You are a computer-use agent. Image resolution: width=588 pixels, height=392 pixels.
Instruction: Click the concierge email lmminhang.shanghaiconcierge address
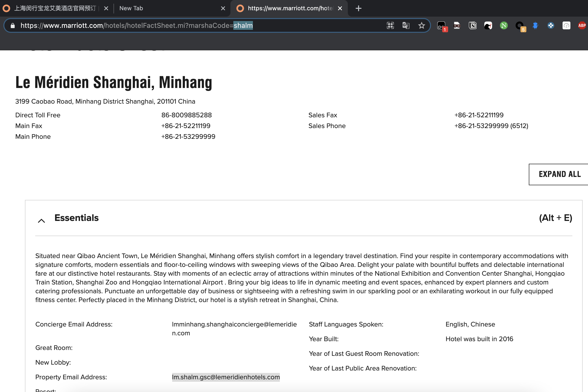point(234,329)
